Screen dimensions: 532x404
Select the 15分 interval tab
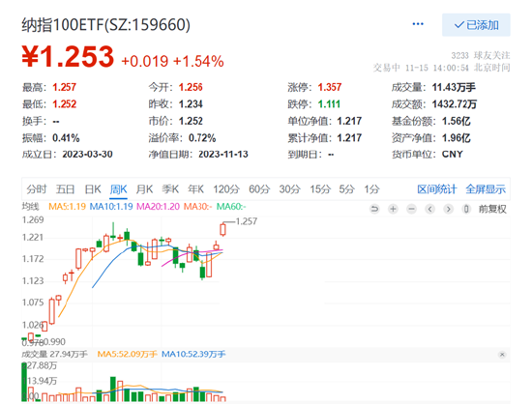320,188
